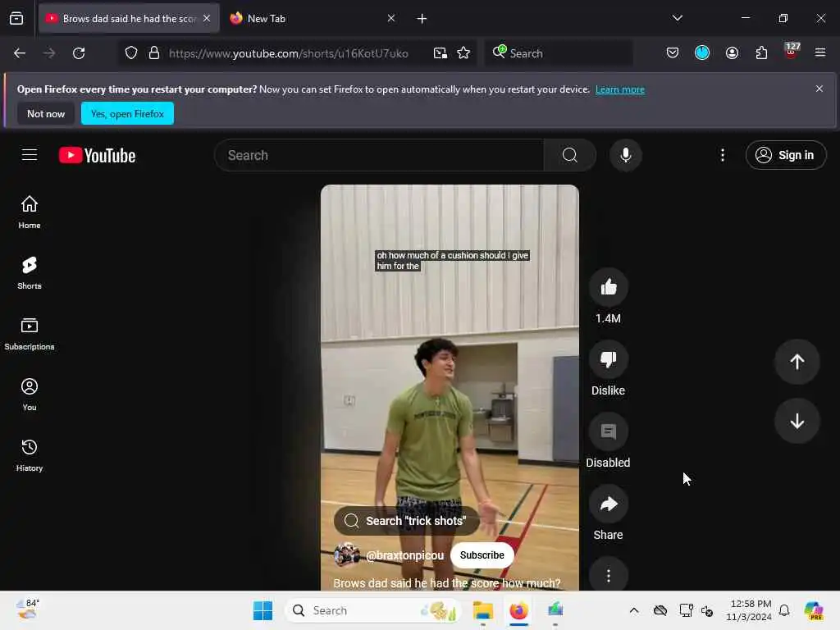Click Search "trick shots" chip
This screenshot has height=630, width=840.
[406, 521]
